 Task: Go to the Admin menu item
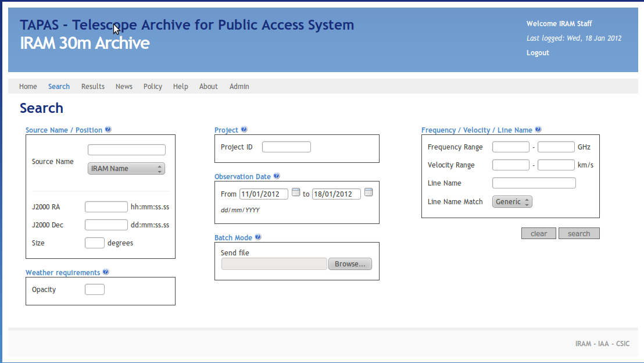click(239, 87)
